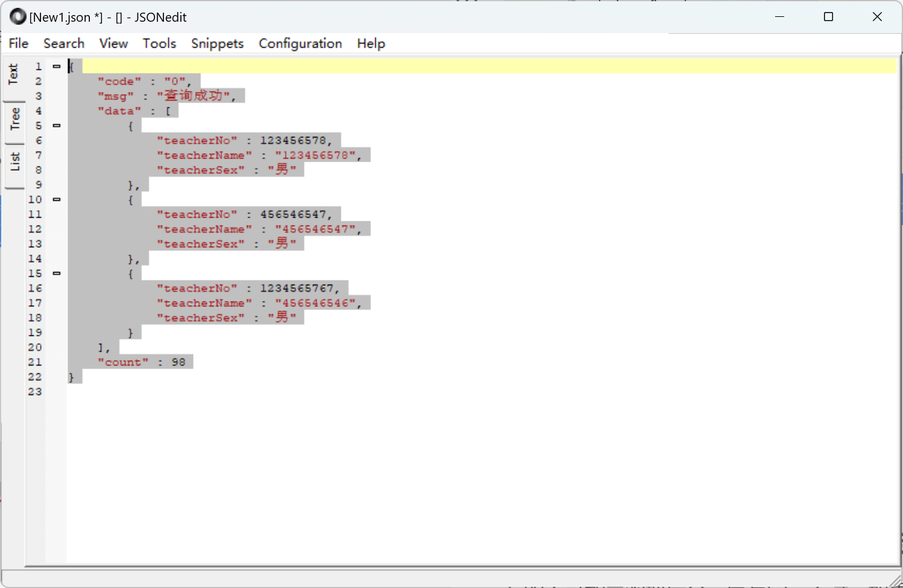Collapse the fold marker at line 5

point(57,125)
